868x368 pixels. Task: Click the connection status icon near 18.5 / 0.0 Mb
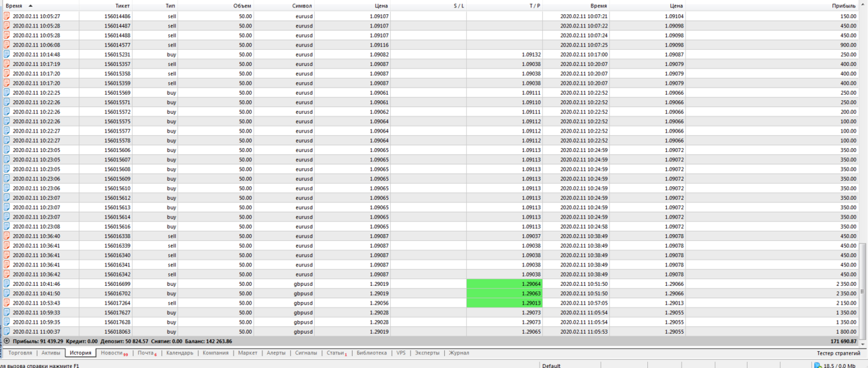(818, 365)
